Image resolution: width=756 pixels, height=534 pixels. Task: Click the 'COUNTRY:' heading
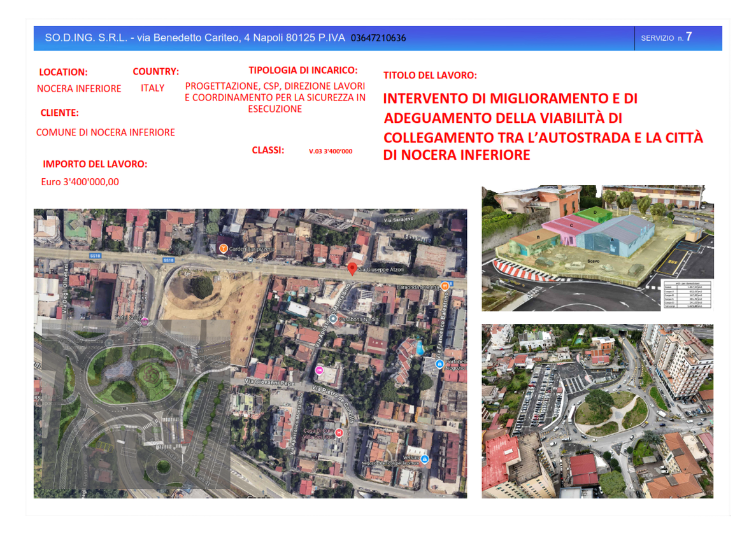pos(156,72)
